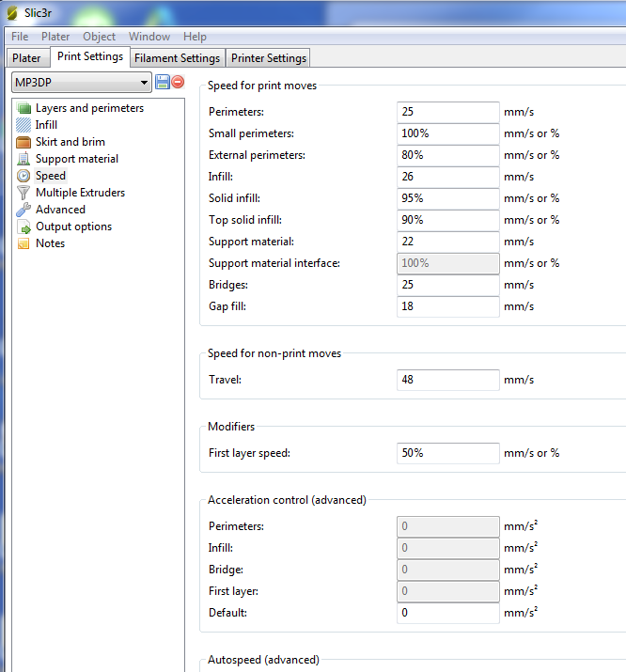Click the Perimeters acceleration field

click(x=447, y=526)
